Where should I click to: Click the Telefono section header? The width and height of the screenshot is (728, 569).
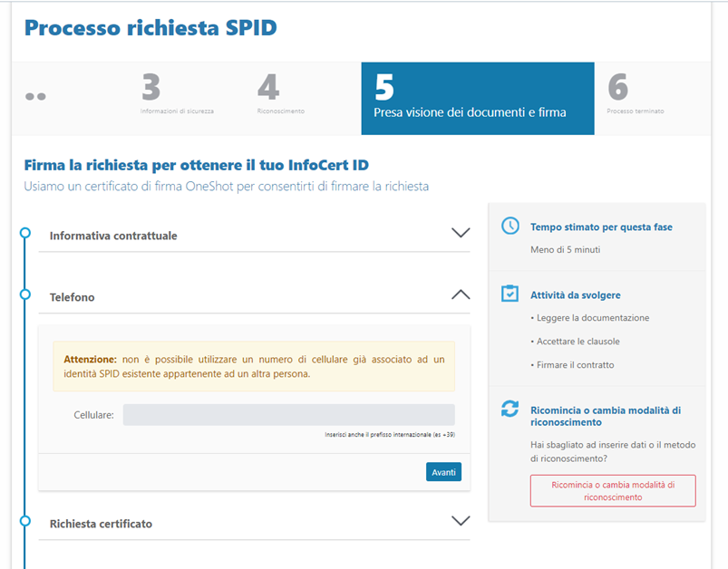point(254,297)
